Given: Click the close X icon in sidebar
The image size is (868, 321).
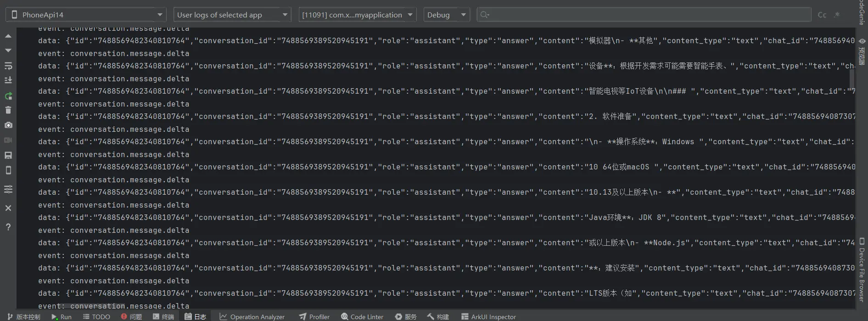Looking at the screenshot, I should (x=8, y=208).
